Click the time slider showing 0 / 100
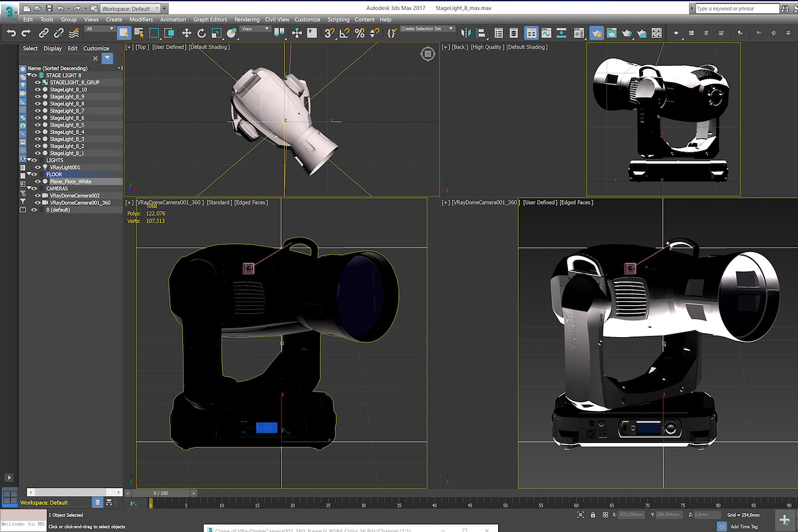The height and width of the screenshot is (532, 798). tap(161, 493)
